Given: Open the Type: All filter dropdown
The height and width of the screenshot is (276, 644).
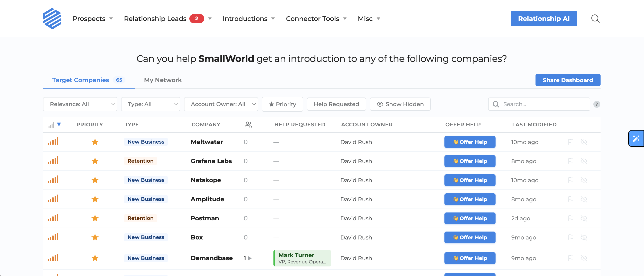Looking at the screenshot, I should click(x=151, y=104).
